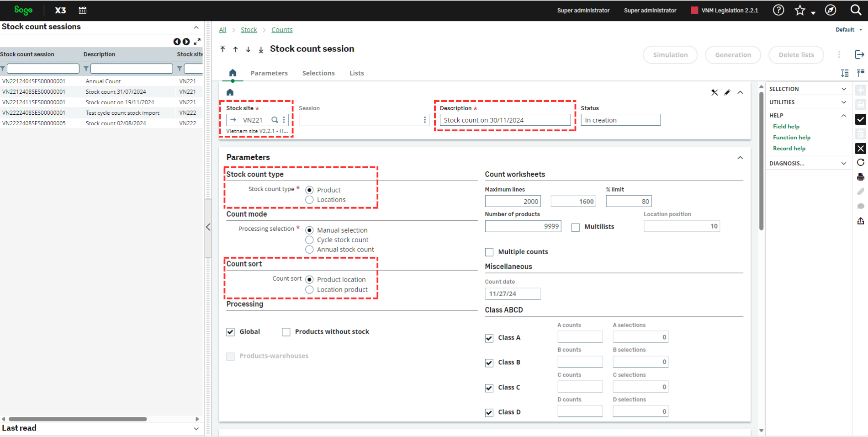Expand the SELECTION panel
868x437 pixels.
(x=843, y=89)
